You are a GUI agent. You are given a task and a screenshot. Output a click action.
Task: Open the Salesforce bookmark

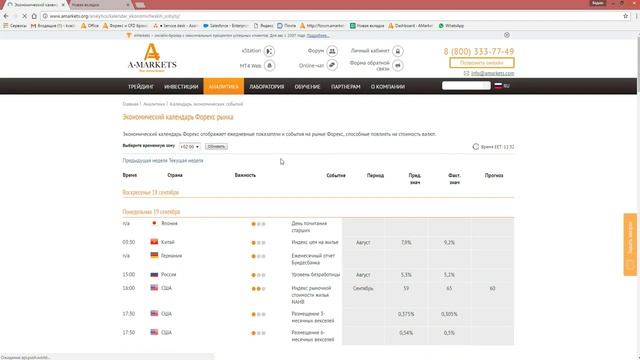tap(225, 26)
